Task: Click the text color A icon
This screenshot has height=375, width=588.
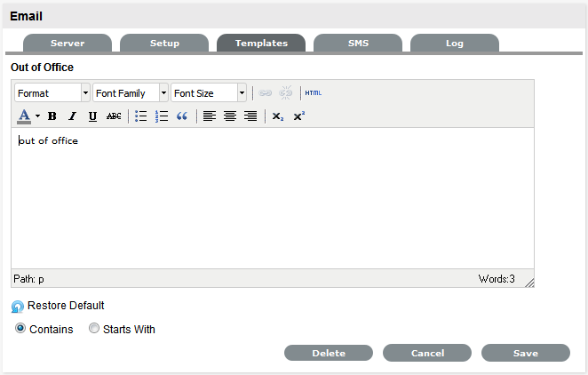Action: [24, 116]
